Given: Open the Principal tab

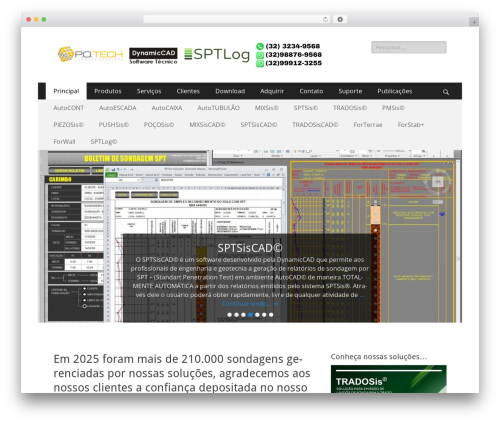Looking at the screenshot, I should pos(66,91).
